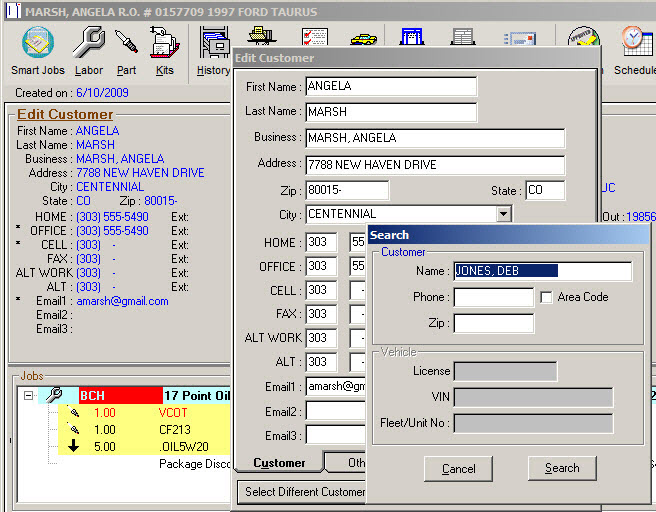Image resolution: width=656 pixels, height=512 pixels.
Task: Click the Zip field in Search dialog
Action: [493, 323]
